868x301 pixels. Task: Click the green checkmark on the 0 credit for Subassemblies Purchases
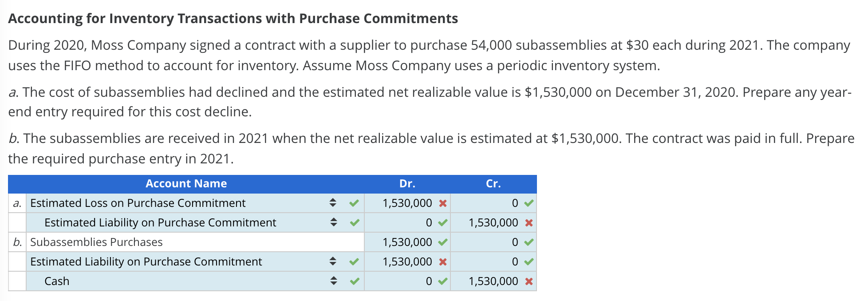point(527,242)
